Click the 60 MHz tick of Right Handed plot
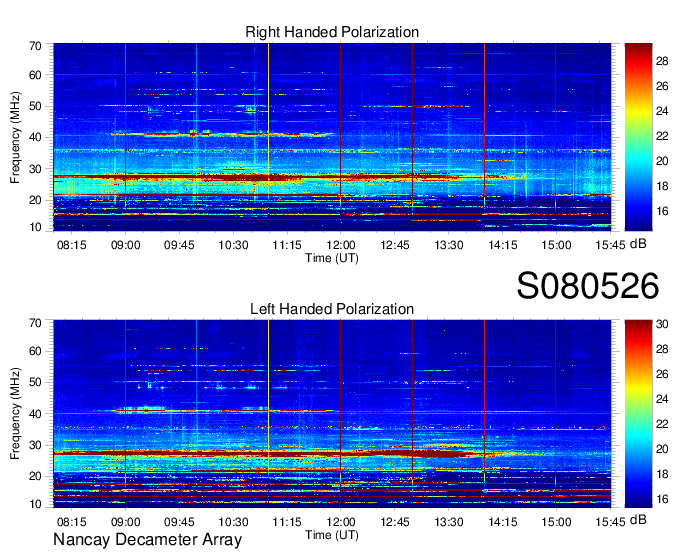 pos(35,75)
